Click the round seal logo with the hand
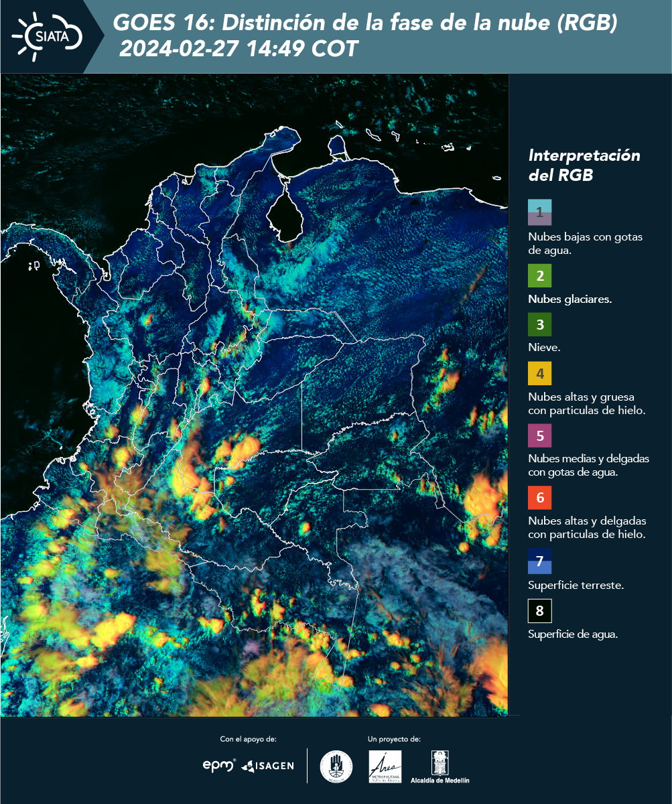This screenshot has width=672, height=804. click(336, 766)
